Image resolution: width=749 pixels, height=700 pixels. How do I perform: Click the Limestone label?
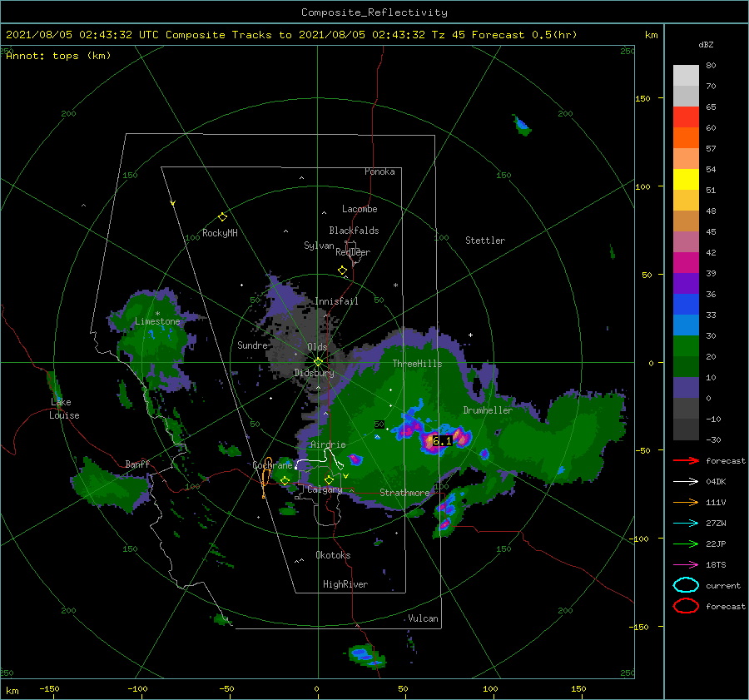[x=157, y=321]
